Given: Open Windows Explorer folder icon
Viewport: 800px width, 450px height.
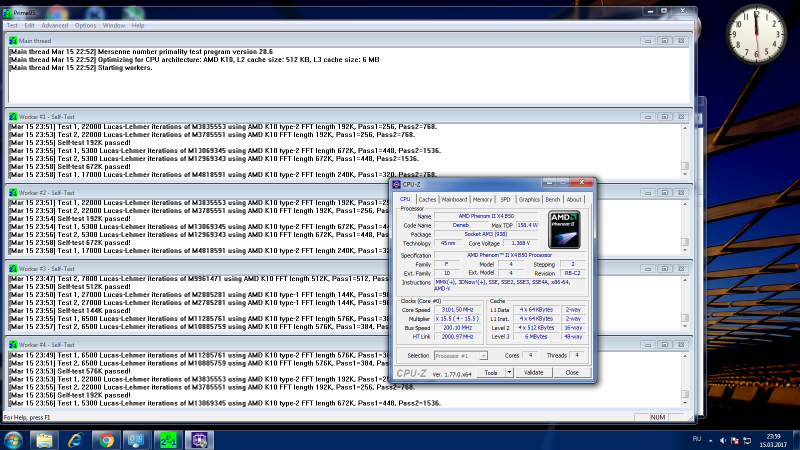Looking at the screenshot, I should coord(45,438).
